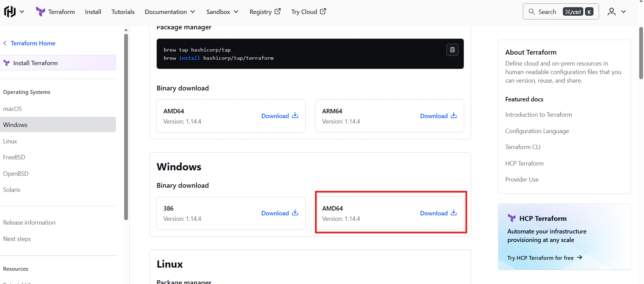Open the HashiCorp logo menu
Image resolution: width=644 pixels, height=284 pixels.
click(10, 12)
